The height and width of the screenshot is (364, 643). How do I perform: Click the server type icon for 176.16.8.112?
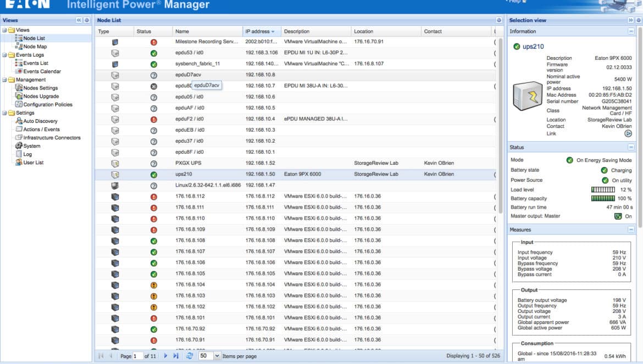[x=115, y=197]
